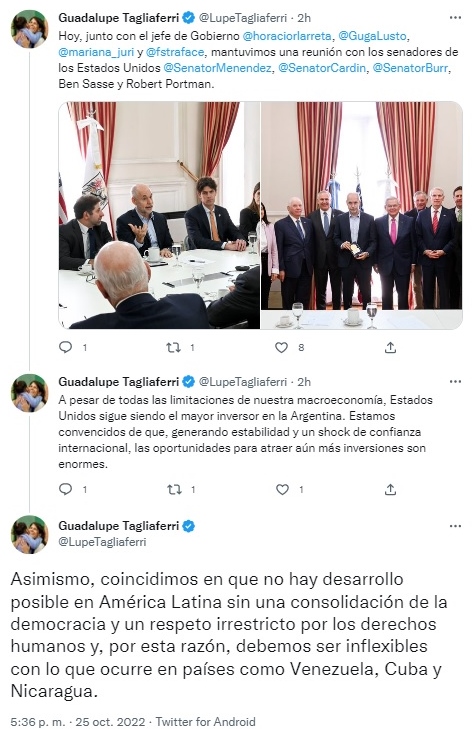Like the macroeconomía tweet
473x729 pixels.
pyautogui.click(x=282, y=490)
